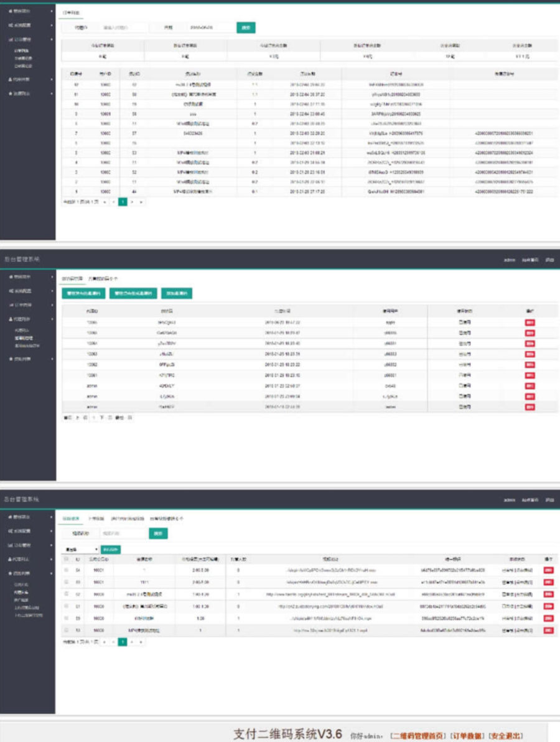Click the bar chart icon menu in bottom sidebar
The height and width of the screenshot is (742, 560).
(11, 545)
